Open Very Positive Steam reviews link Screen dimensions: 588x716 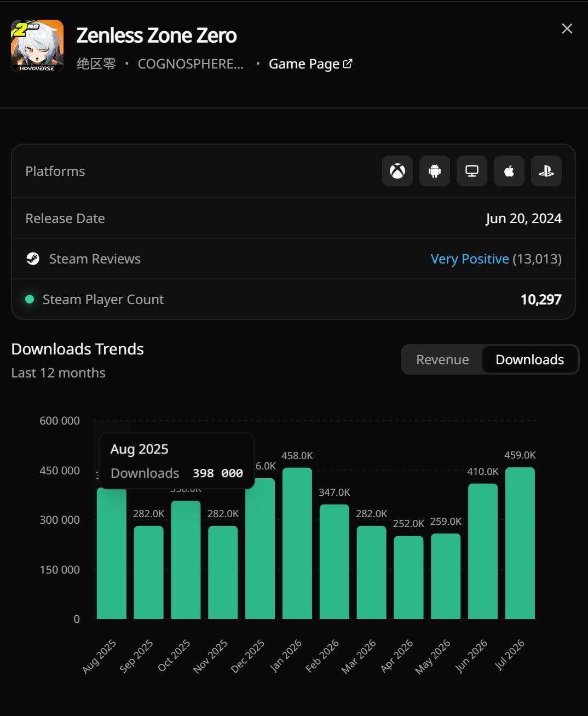[x=470, y=259]
